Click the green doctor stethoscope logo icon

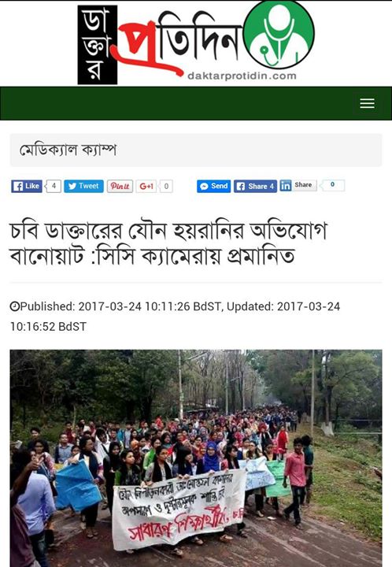279,35
